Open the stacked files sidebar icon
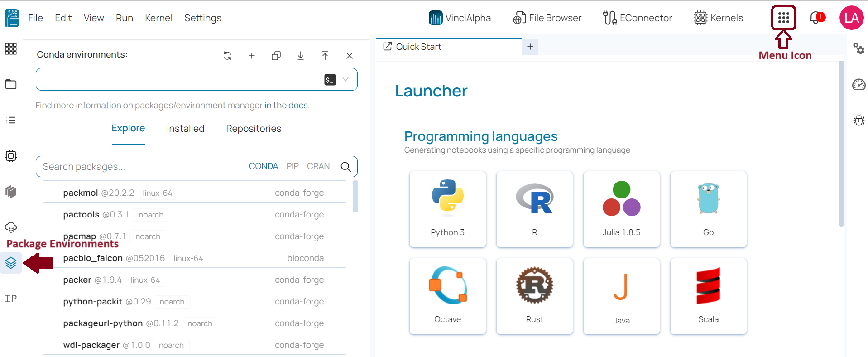This screenshot has width=868, height=357. coord(11,192)
